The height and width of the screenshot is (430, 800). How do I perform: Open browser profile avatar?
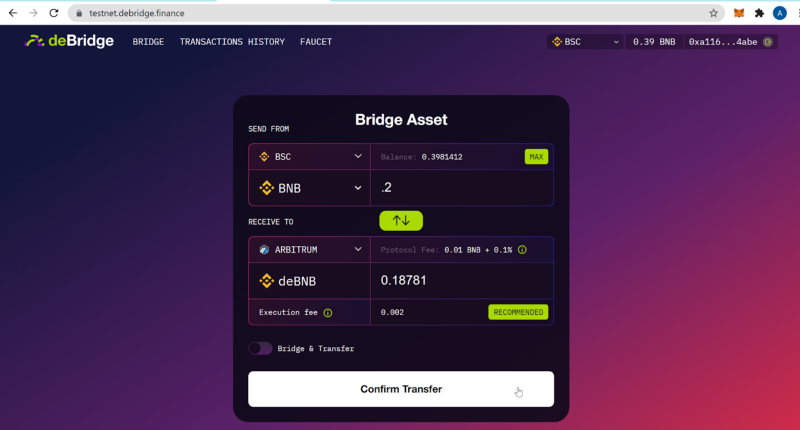pyautogui.click(x=780, y=13)
